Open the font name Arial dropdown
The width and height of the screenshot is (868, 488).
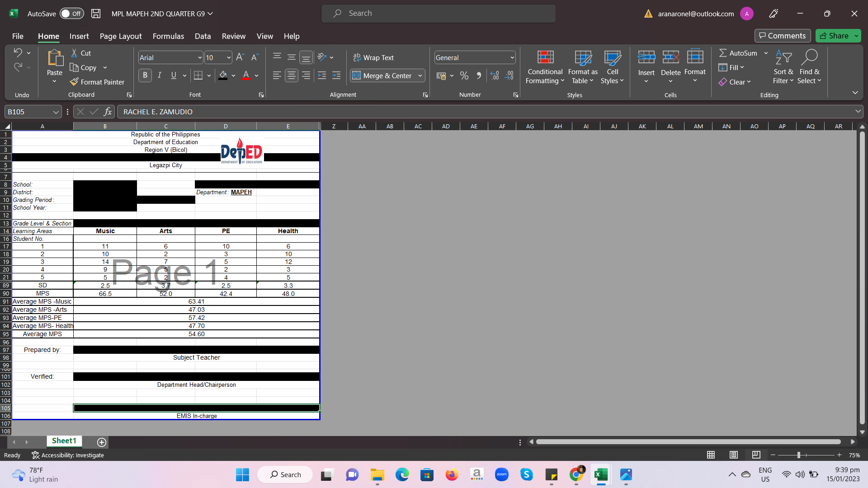tap(199, 57)
